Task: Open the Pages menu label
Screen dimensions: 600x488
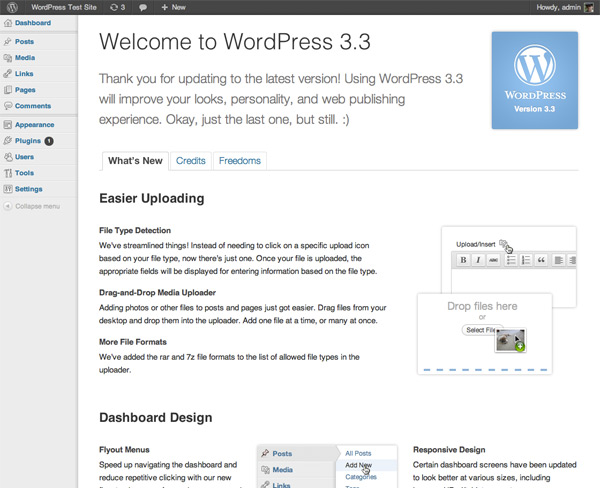Action: 25,90
